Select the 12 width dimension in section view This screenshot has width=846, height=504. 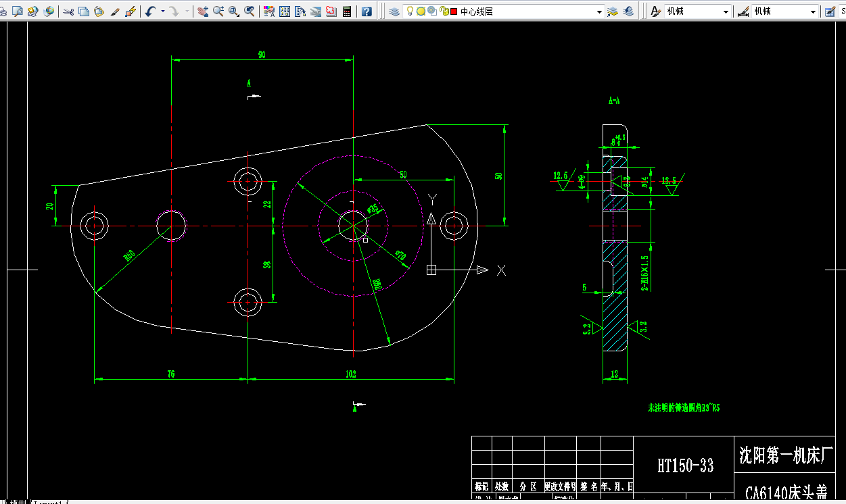pos(615,374)
